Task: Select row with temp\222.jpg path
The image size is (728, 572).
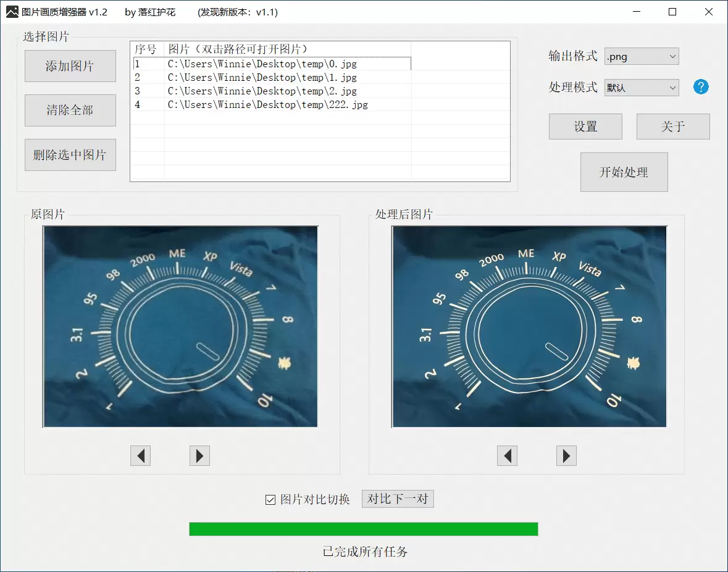Action: tap(272, 104)
